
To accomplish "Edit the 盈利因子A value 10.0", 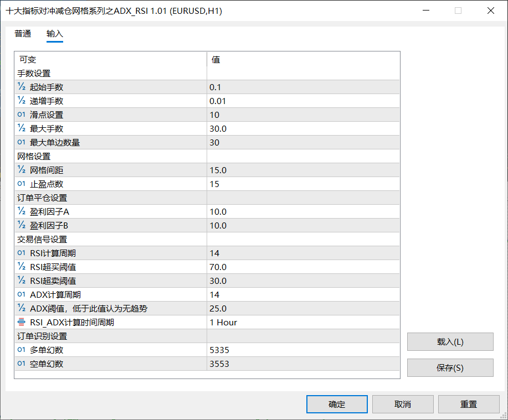I will (x=303, y=211).
